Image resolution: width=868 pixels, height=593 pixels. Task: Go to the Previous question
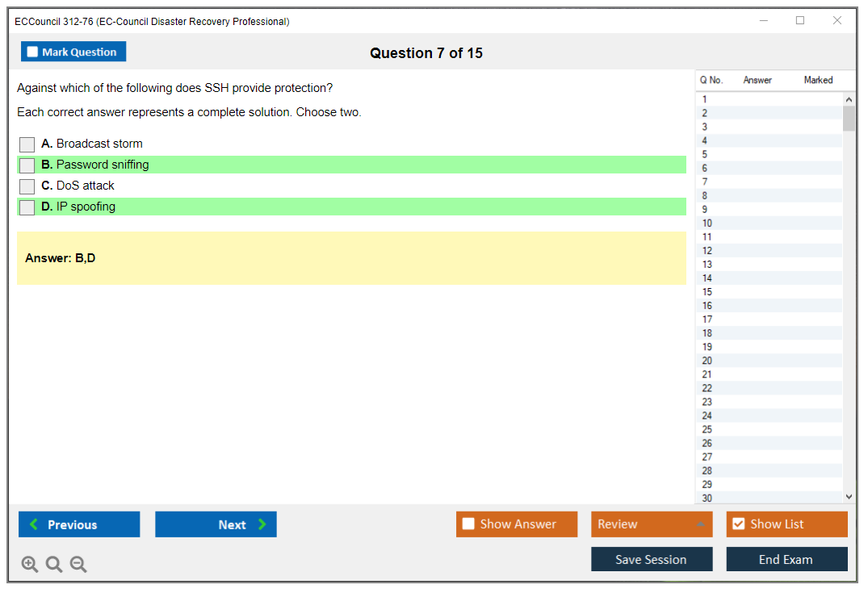[x=79, y=524]
